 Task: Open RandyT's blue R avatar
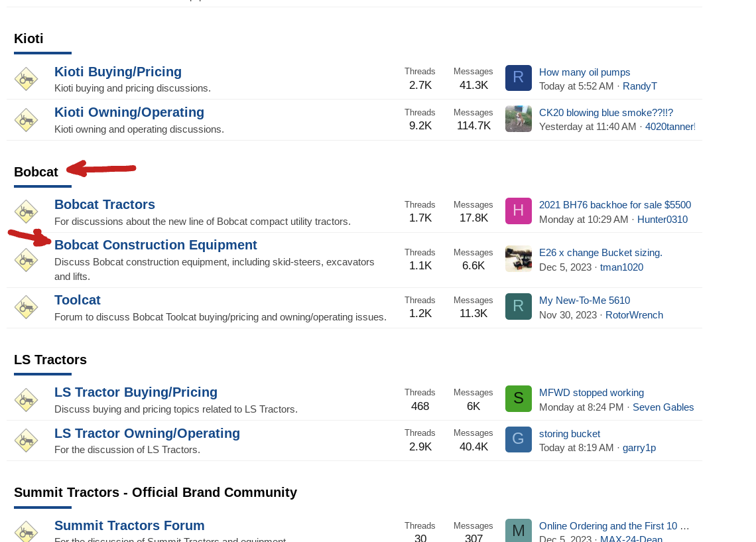pos(519,78)
